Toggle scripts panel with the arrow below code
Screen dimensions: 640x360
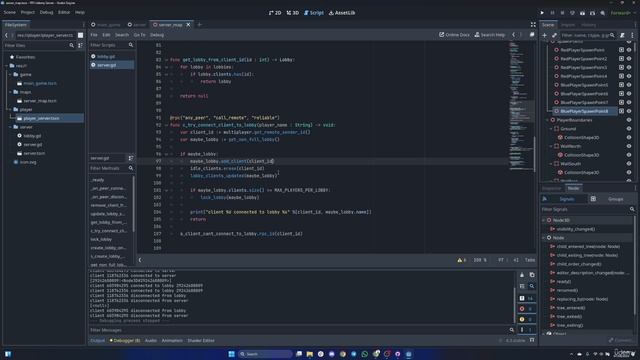140,260
